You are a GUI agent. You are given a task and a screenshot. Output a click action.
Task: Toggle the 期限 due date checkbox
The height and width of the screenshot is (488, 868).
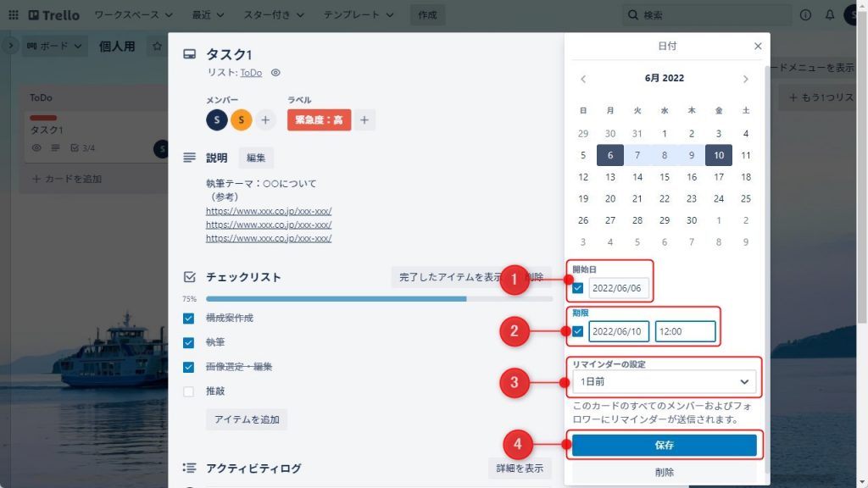(578, 331)
